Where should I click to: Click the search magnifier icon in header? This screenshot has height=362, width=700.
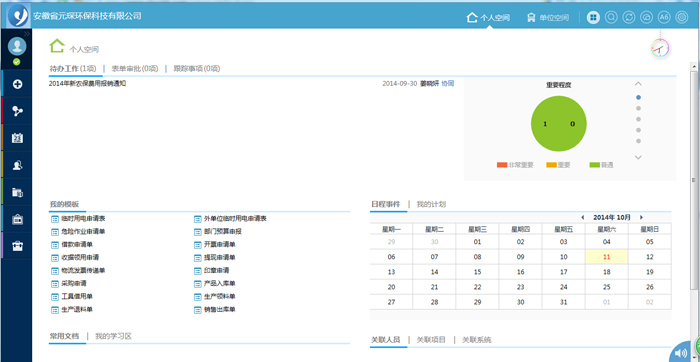click(x=611, y=17)
